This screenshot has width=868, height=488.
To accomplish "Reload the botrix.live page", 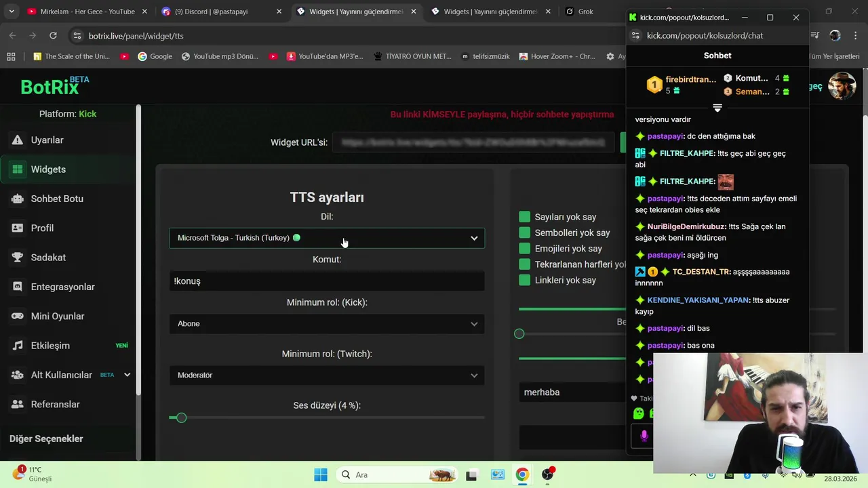I will click(53, 35).
